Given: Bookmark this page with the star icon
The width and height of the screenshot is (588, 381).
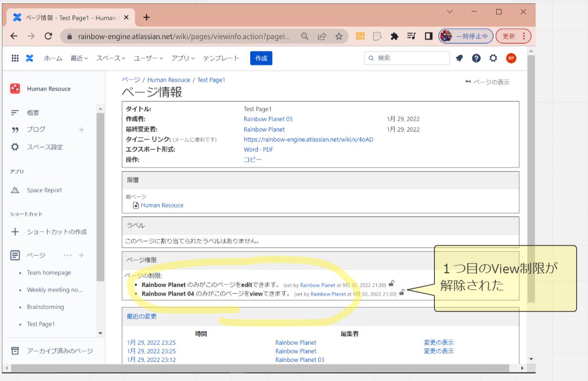Looking at the screenshot, I should [339, 36].
